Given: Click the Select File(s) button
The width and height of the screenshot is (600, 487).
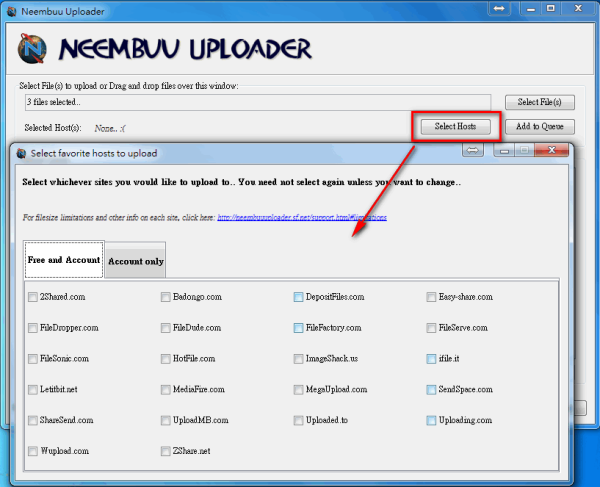Looking at the screenshot, I should (540, 102).
